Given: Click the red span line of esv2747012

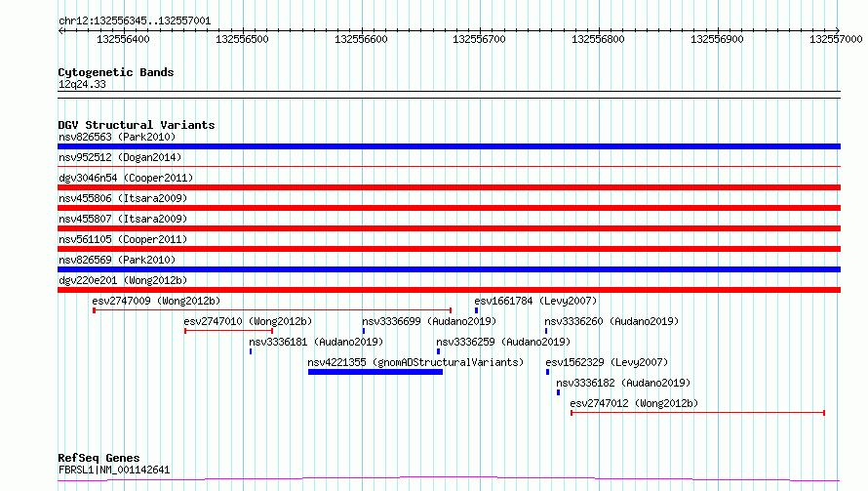Looking at the screenshot, I should coord(697,413).
